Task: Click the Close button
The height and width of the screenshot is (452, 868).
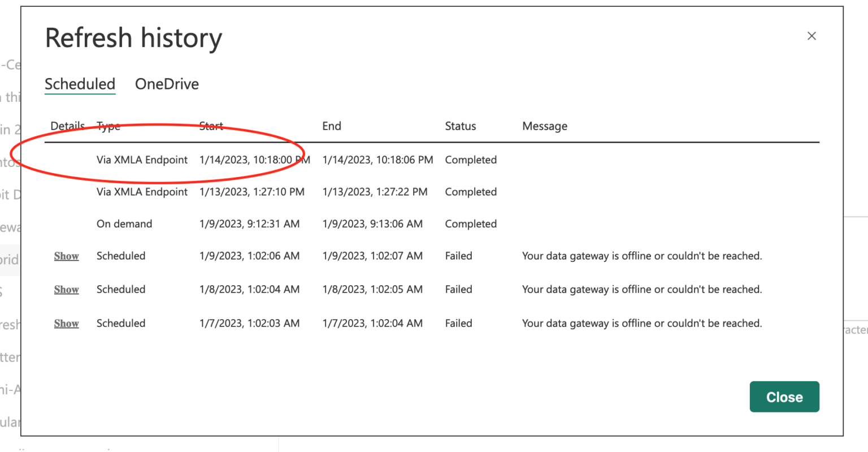Action: coord(784,397)
